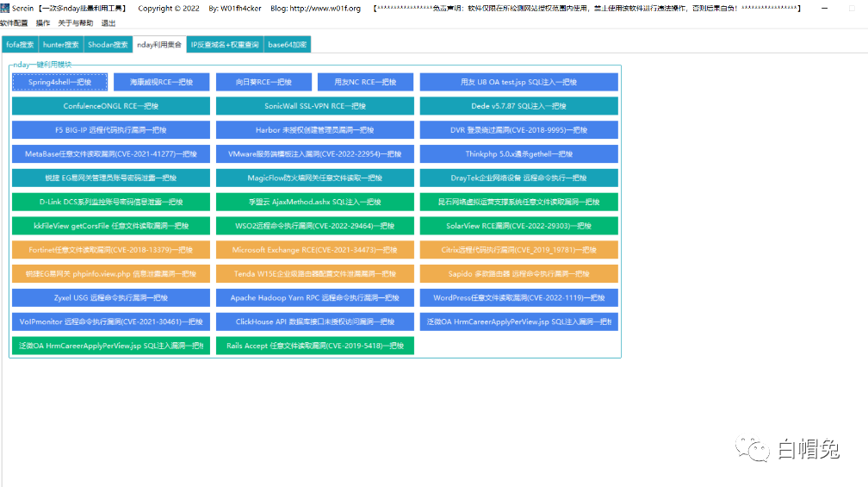The image size is (868, 487).
Task: Launch the Sapido 多款路由器 module
Action: click(x=518, y=274)
